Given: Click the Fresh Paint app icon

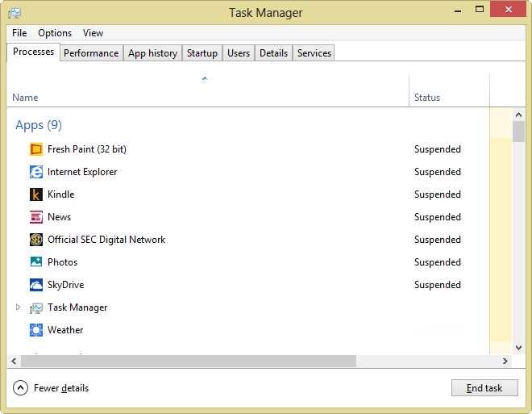Looking at the screenshot, I should [x=36, y=149].
